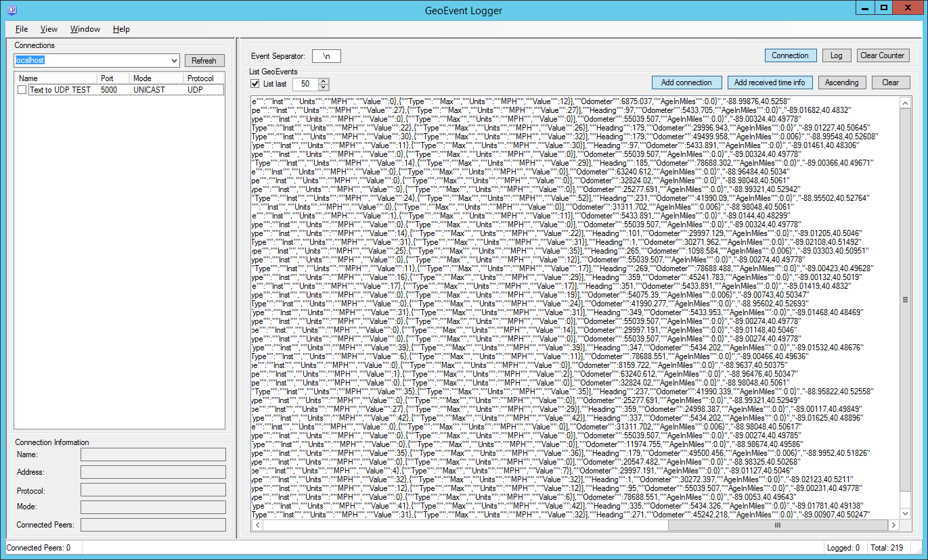Click the Connected Peers information field

tap(153, 525)
